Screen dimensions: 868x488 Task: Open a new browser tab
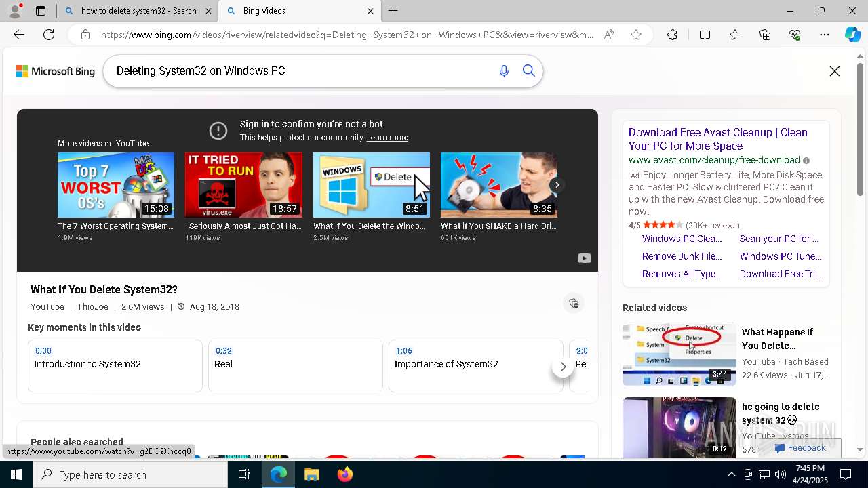393,11
